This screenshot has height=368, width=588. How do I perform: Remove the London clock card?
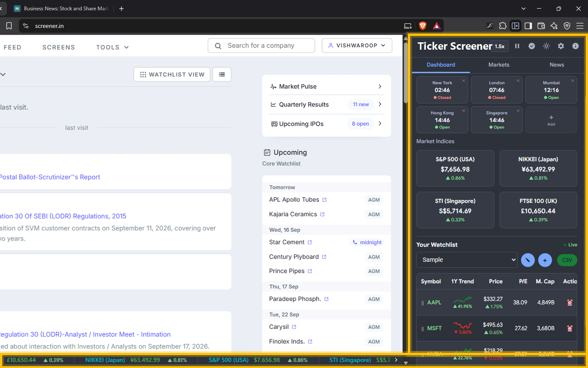518,81
